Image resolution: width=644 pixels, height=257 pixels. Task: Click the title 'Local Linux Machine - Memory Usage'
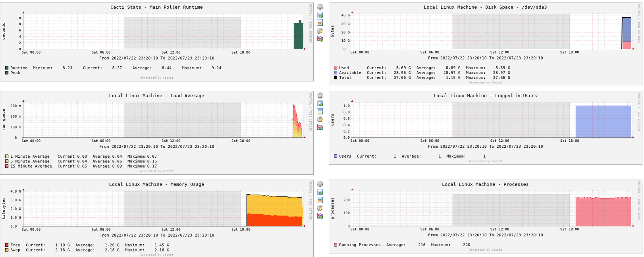[x=156, y=184]
